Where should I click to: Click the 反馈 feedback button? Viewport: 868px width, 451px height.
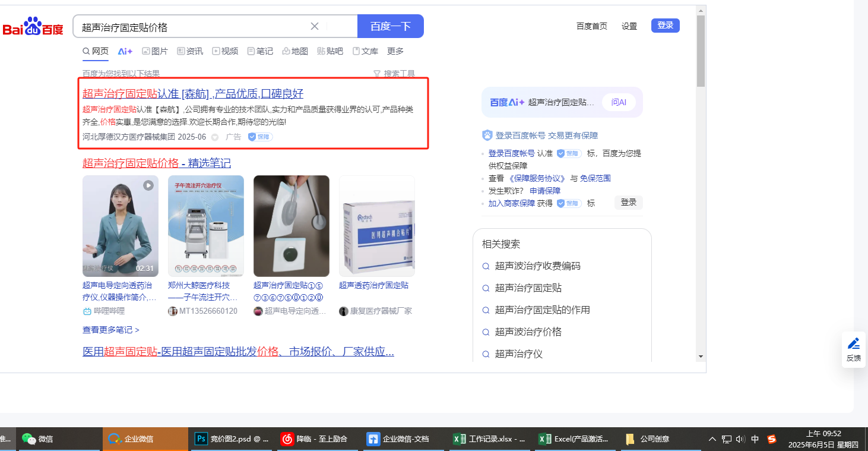pyautogui.click(x=854, y=349)
